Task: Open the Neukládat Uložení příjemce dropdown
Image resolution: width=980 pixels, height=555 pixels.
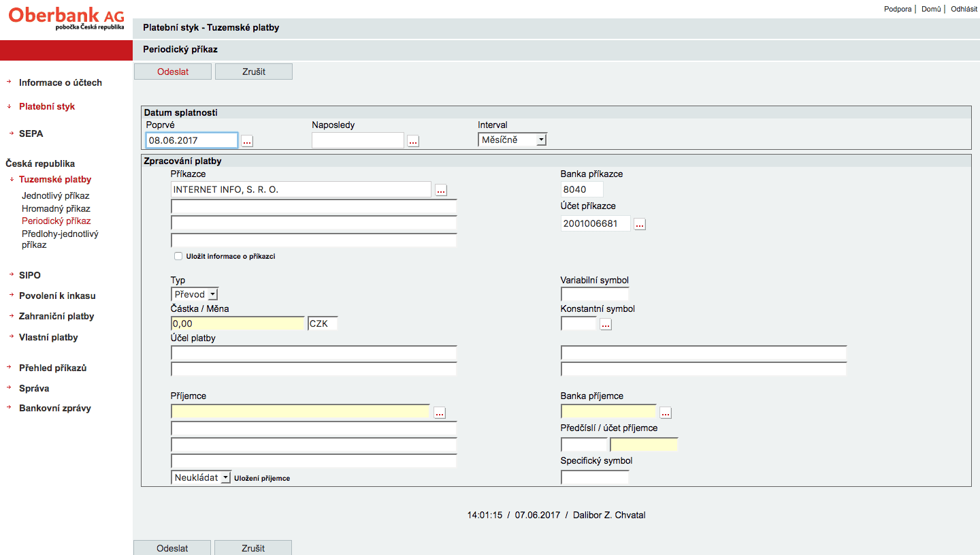Action: (201, 477)
